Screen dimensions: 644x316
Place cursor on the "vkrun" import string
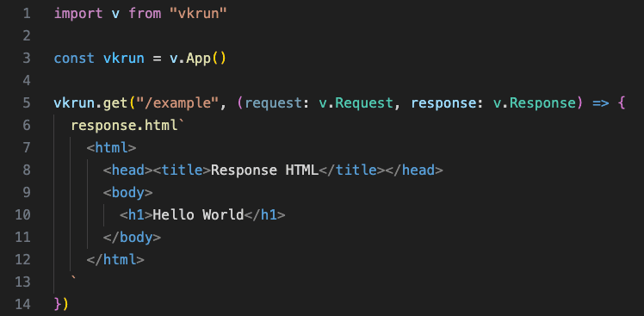198,14
